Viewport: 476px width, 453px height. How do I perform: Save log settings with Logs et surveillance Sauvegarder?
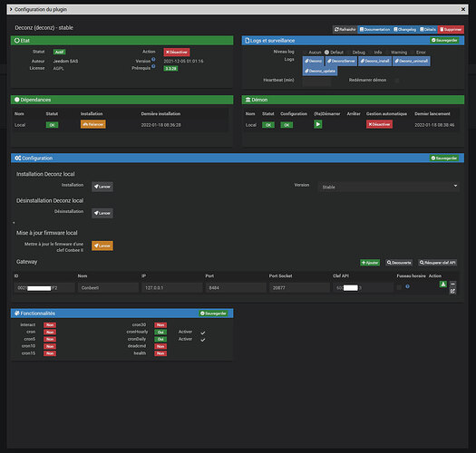point(444,40)
